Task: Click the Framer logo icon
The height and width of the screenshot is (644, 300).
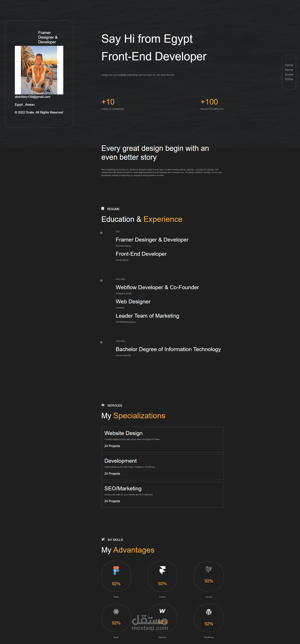Action: tap(162, 570)
